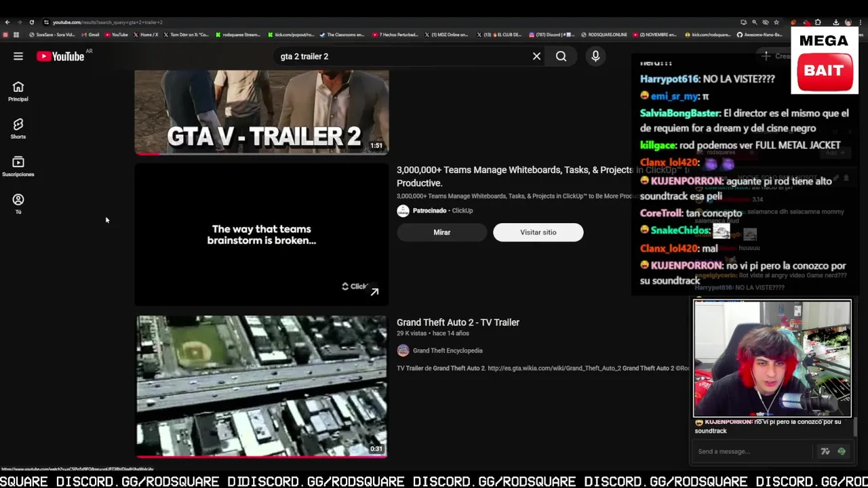The width and height of the screenshot is (868, 488).
Task: Clear the search box with X
Action: [x=536, y=56]
